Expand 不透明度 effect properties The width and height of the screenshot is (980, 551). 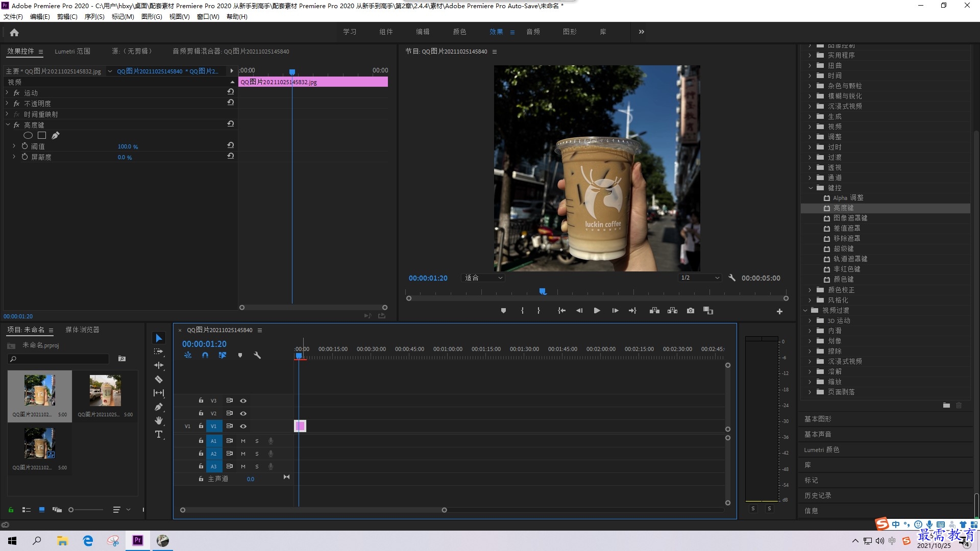tap(7, 104)
